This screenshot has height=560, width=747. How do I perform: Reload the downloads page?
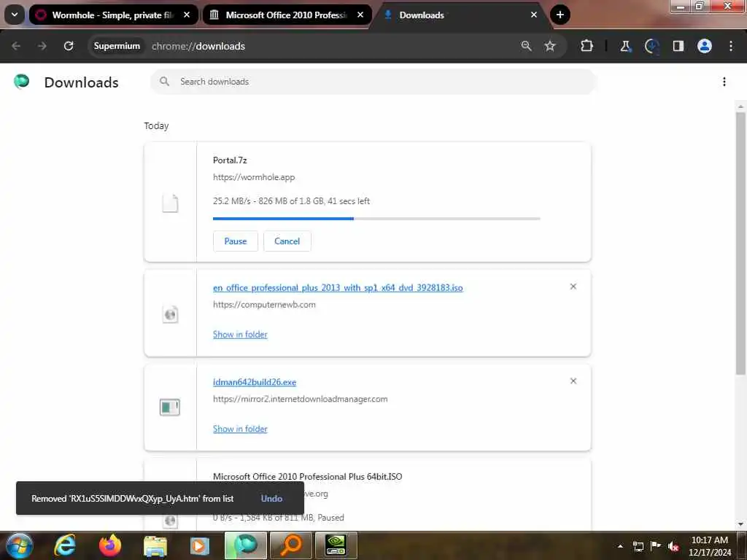coord(69,46)
